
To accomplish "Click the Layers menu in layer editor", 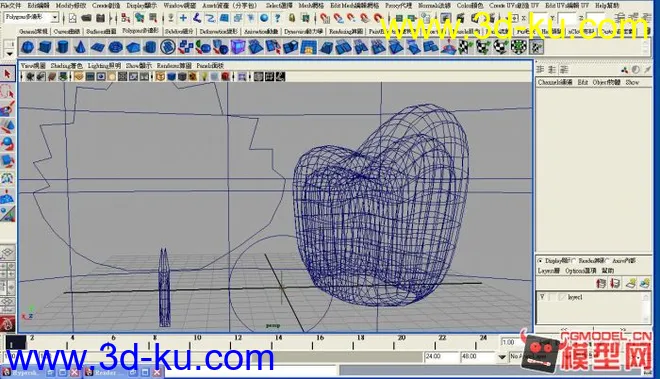I will (x=549, y=271).
